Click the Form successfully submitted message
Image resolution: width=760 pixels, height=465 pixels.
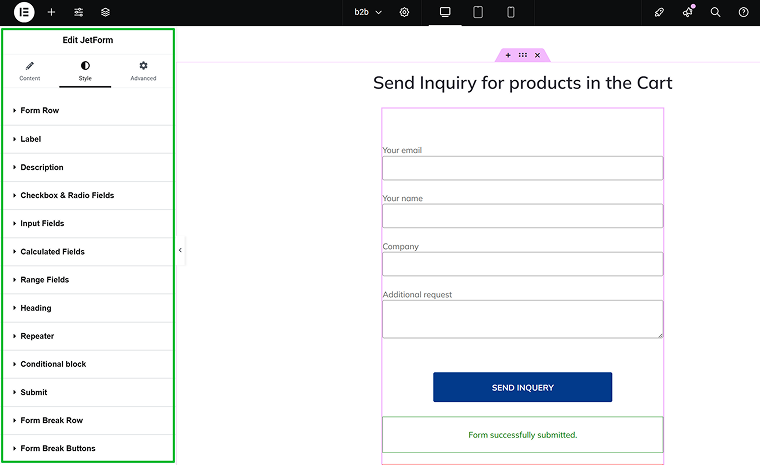(522, 435)
